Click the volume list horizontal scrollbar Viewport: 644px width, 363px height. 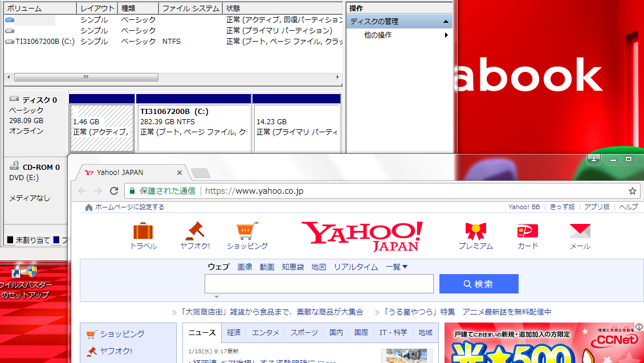[86, 77]
